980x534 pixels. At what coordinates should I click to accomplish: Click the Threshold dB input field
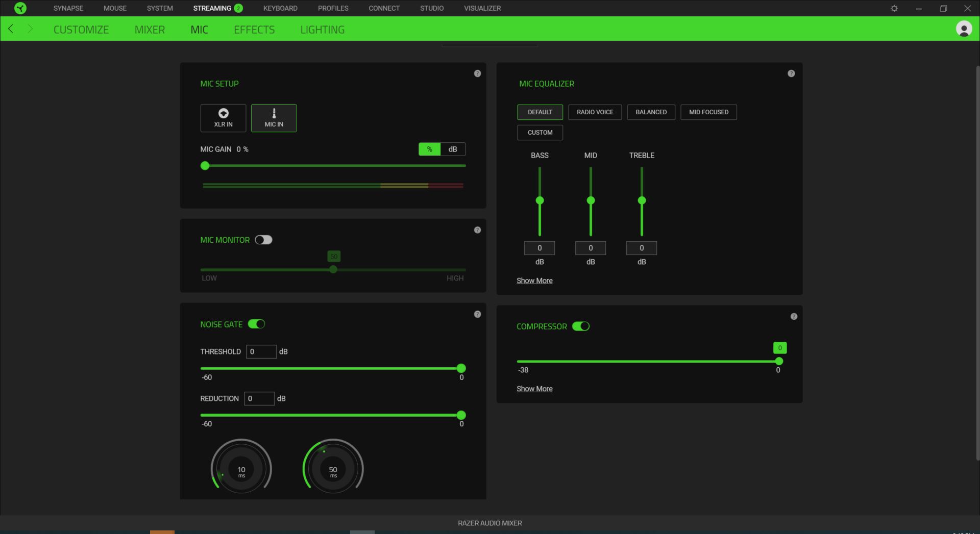pos(261,351)
